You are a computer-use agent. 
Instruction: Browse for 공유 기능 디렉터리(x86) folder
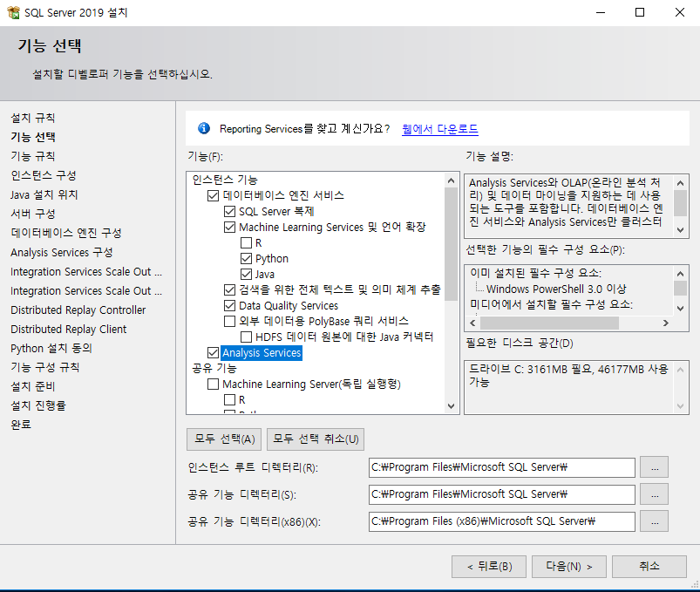(654, 521)
